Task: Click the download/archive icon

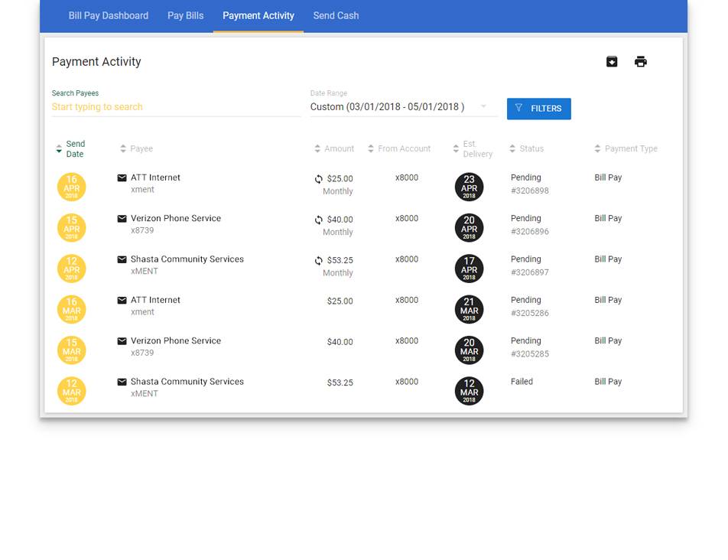Action: coord(612,61)
